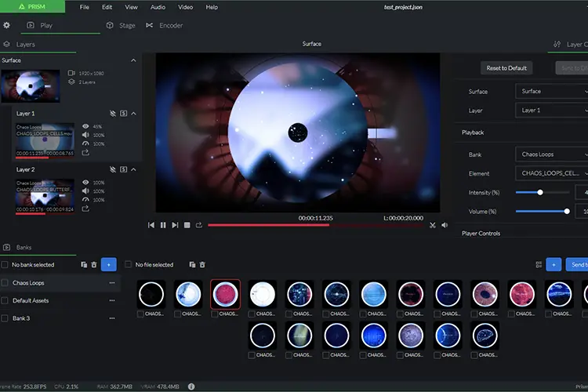This screenshot has height=392, width=588.
Task: Add a new bank with plus button
Action: [109, 264]
